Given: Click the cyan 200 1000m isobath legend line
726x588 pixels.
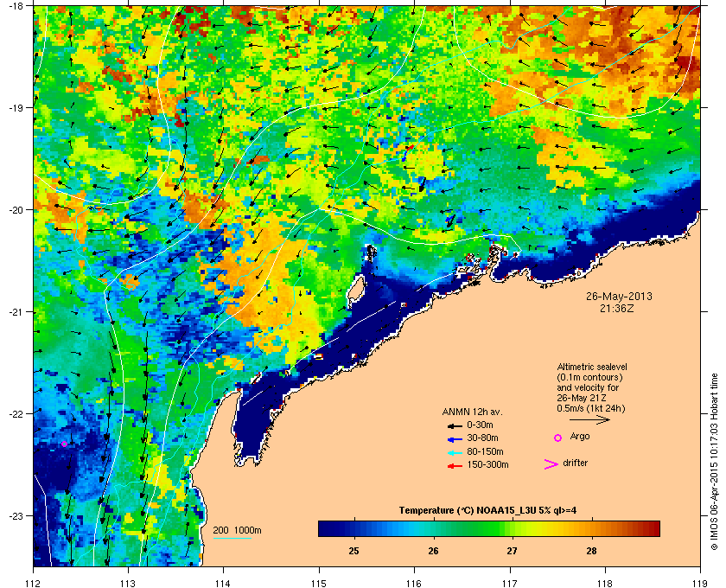Looking at the screenshot, I should click(232, 539).
